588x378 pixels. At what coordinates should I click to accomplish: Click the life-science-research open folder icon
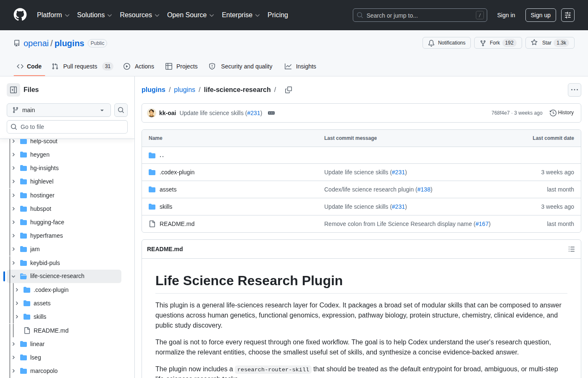click(x=24, y=276)
